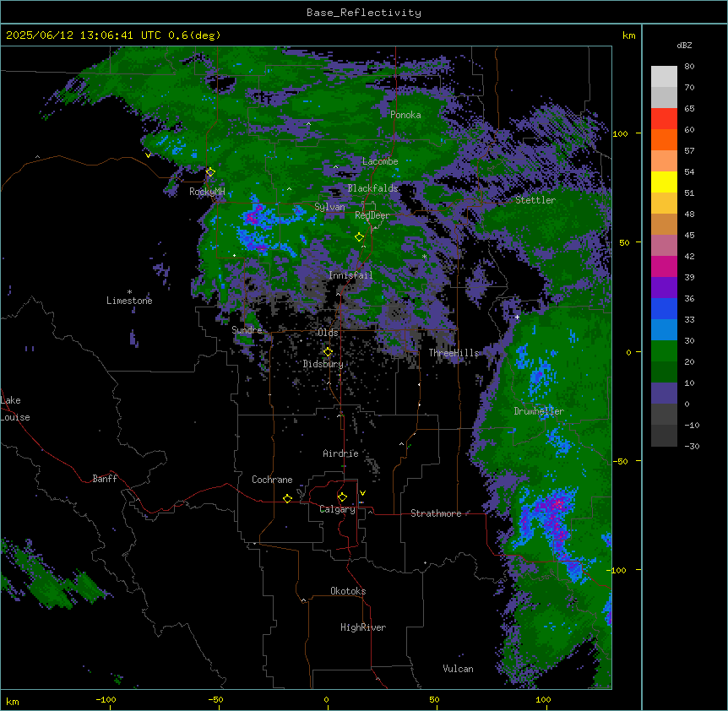Click the Vulcan label
Viewport: 728px width, 711px height.
pyautogui.click(x=458, y=669)
